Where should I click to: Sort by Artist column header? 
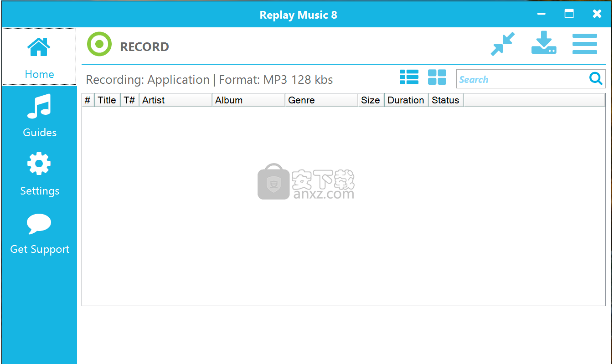(175, 100)
